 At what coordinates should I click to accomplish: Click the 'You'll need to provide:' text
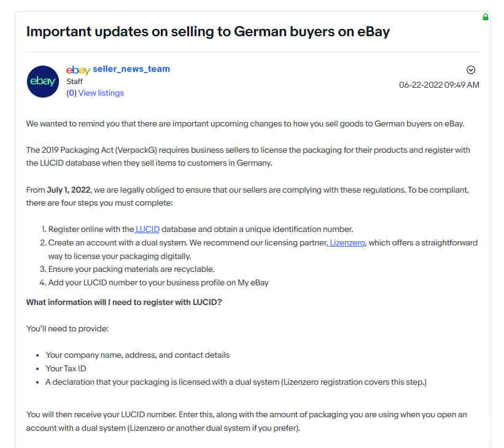[68, 329]
